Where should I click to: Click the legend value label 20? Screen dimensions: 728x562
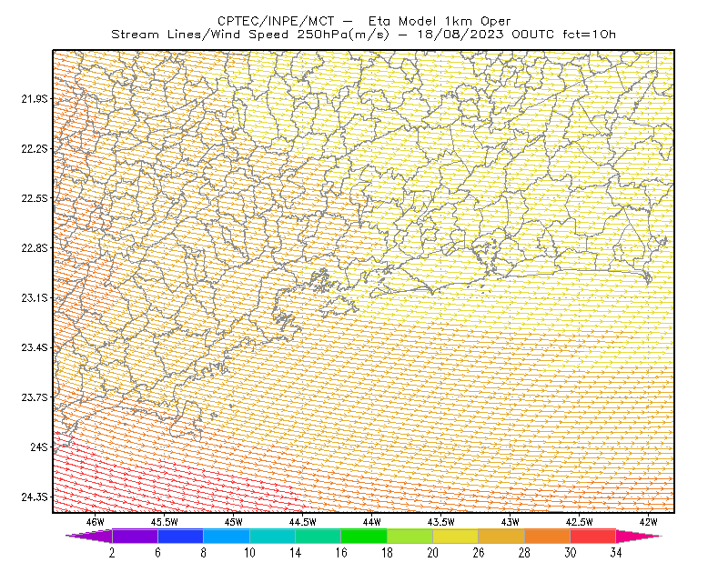(433, 553)
